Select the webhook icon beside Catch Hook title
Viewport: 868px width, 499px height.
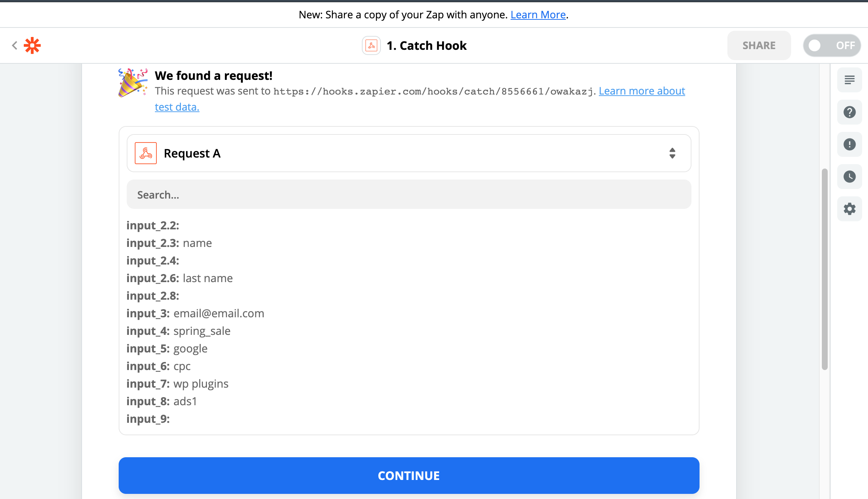click(x=371, y=45)
